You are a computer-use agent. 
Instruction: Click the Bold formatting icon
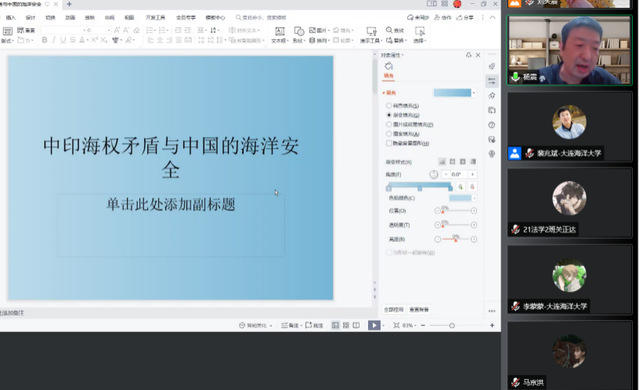tap(44, 40)
